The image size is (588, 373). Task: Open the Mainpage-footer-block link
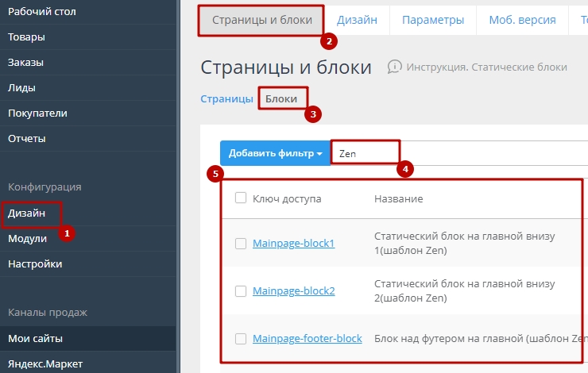click(307, 339)
